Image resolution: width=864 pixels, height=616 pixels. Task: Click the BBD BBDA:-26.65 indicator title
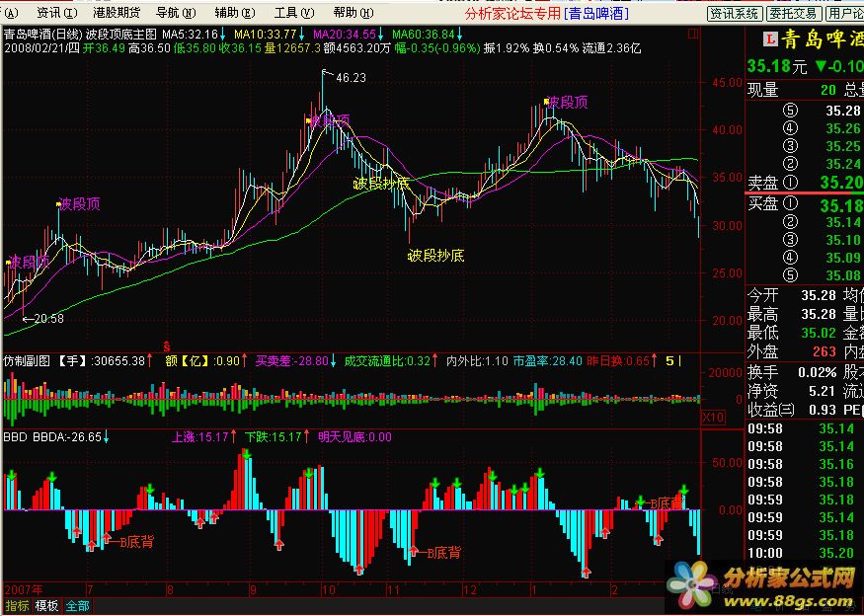(x=53, y=437)
